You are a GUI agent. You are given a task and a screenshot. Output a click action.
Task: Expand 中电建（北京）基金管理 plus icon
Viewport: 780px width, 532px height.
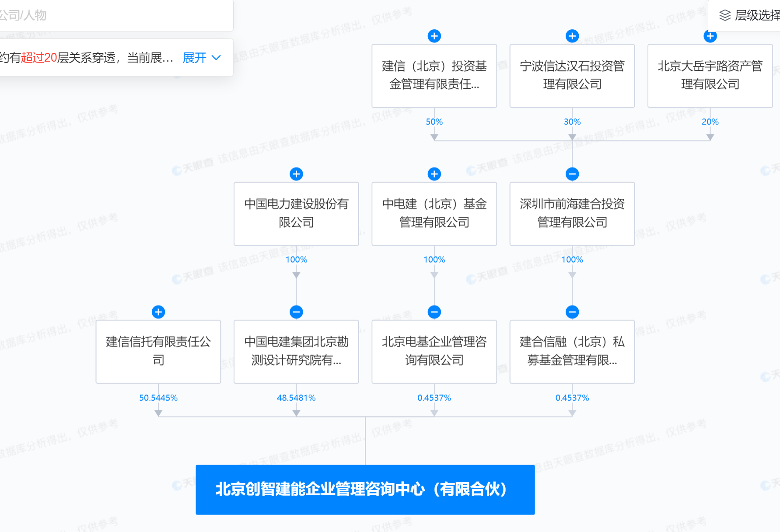434,174
